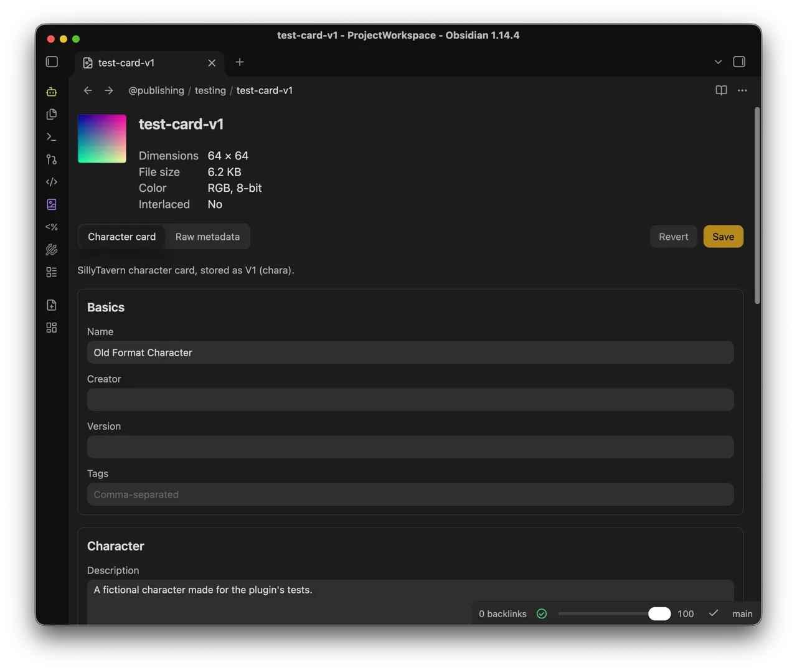Click the vertical scrollbar on the right
The image size is (797, 672).
tap(757, 206)
